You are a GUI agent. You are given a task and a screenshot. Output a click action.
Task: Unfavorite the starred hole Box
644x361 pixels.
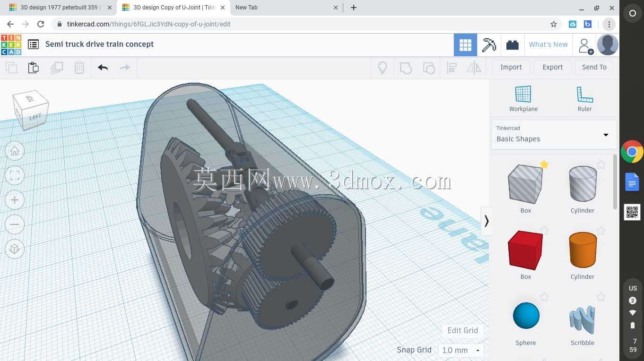pos(544,164)
